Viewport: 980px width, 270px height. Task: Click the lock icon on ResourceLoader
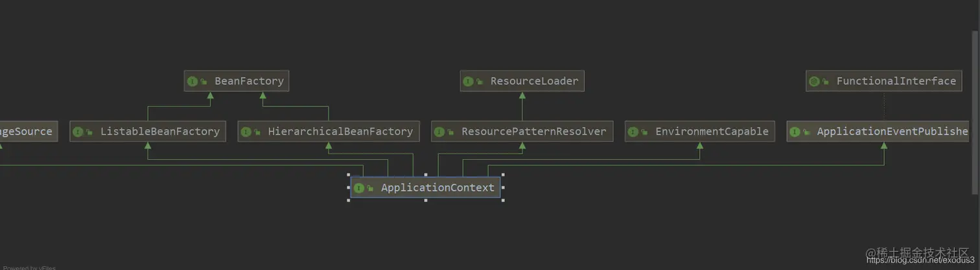click(x=480, y=82)
